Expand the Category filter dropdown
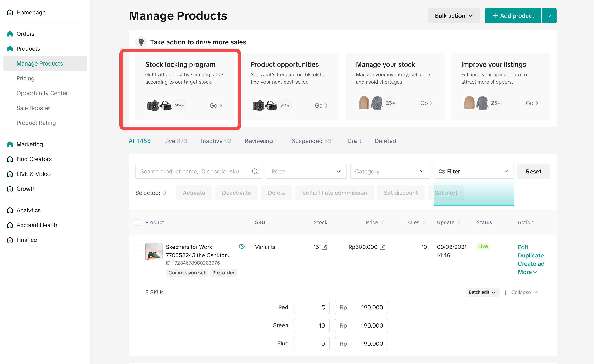The height and width of the screenshot is (364, 594). (390, 171)
